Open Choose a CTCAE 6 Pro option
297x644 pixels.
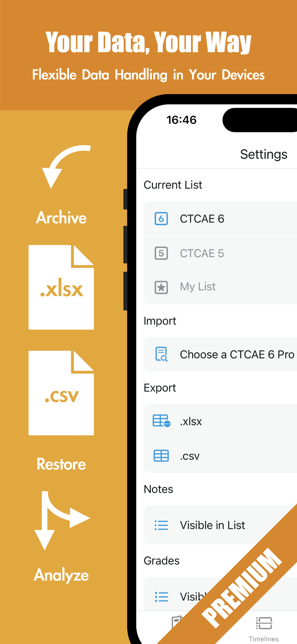click(225, 354)
